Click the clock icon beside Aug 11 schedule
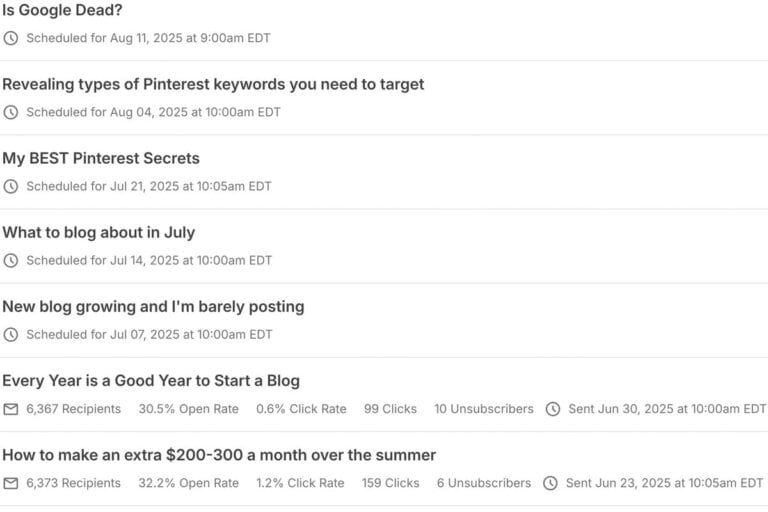 (x=11, y=38)
